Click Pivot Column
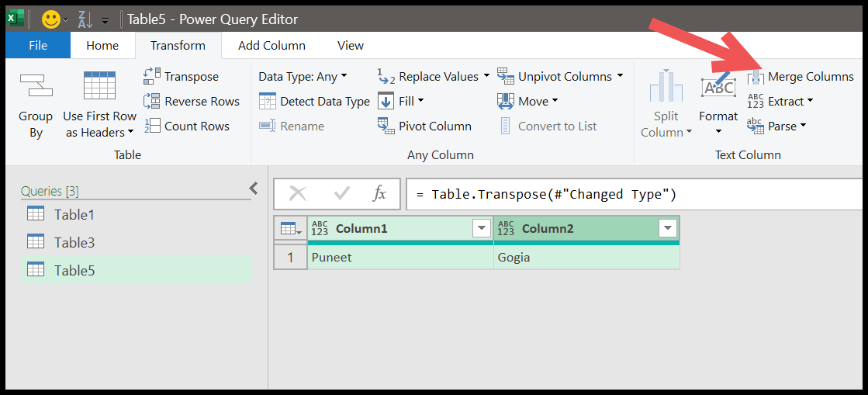The width and height of the screenshot is (868, 395). (x=424, y=126)
